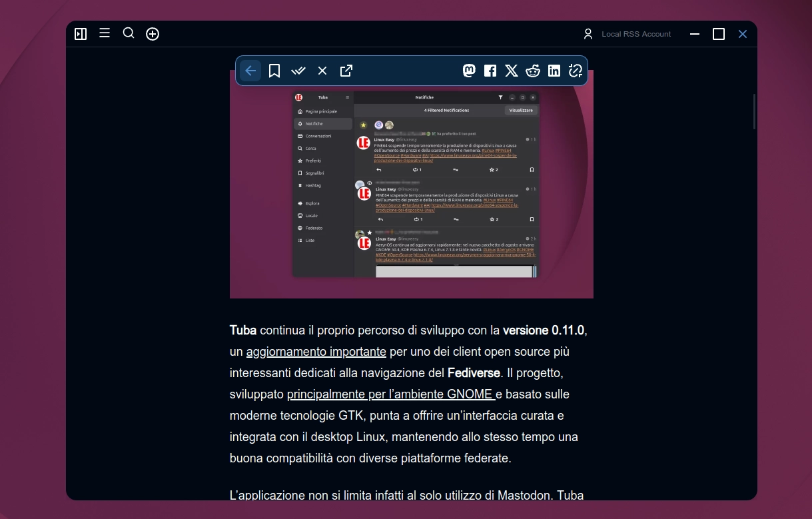The image size is (812, 519).
Task: Open the Local RSS Account profile
Action: 627,34
